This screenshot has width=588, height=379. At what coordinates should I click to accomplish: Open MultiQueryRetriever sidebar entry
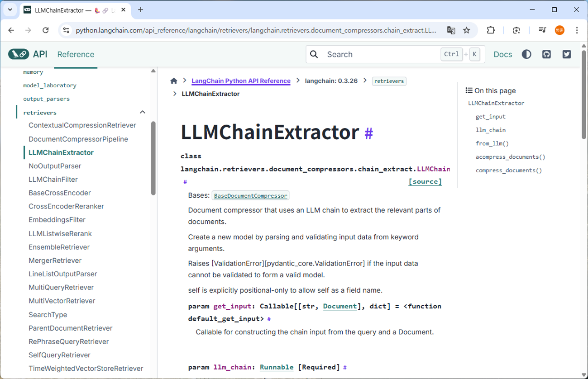(x=61, y=288)
